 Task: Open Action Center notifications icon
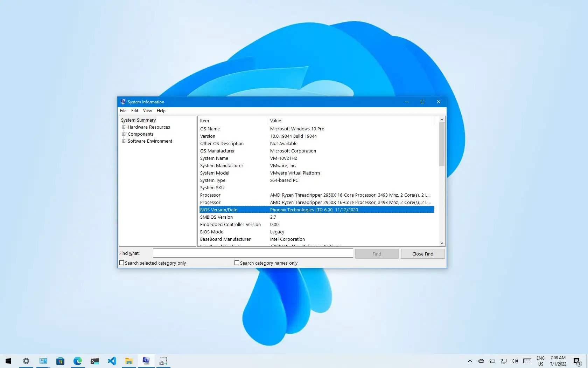[x=576, y=361]
